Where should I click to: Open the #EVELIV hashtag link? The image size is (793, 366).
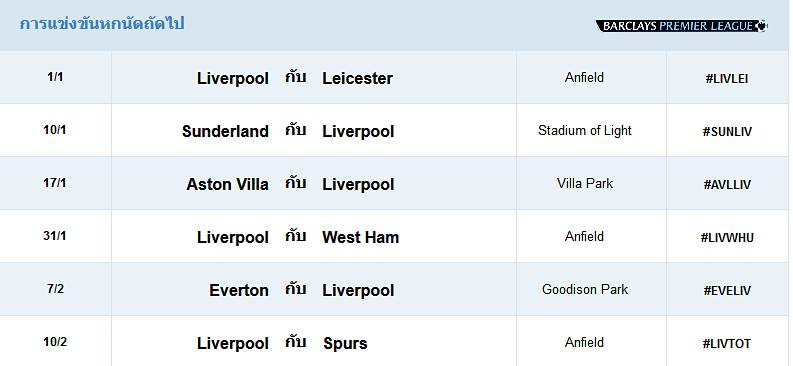point(727,291)
